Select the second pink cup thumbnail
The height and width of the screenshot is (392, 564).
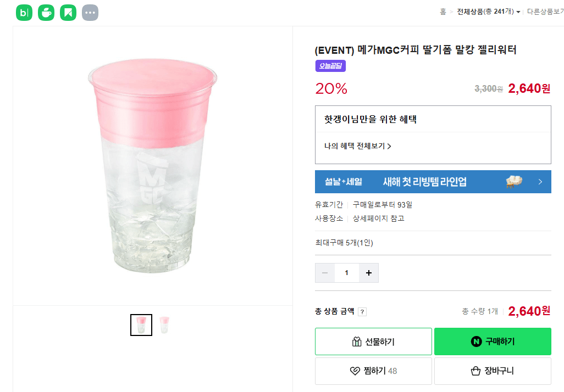coord(165,324)
